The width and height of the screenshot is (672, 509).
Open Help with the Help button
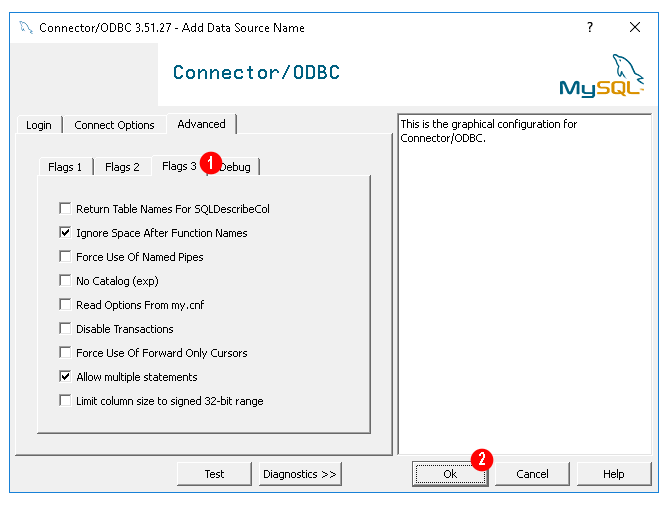pyautogui.click(x=614, y=474)
